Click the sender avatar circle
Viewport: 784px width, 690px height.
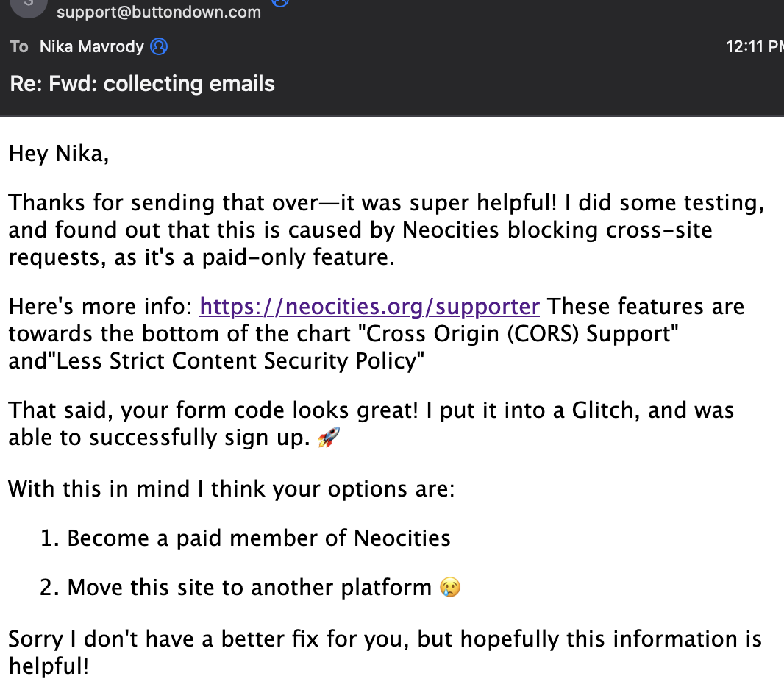[x=28, y=6]
